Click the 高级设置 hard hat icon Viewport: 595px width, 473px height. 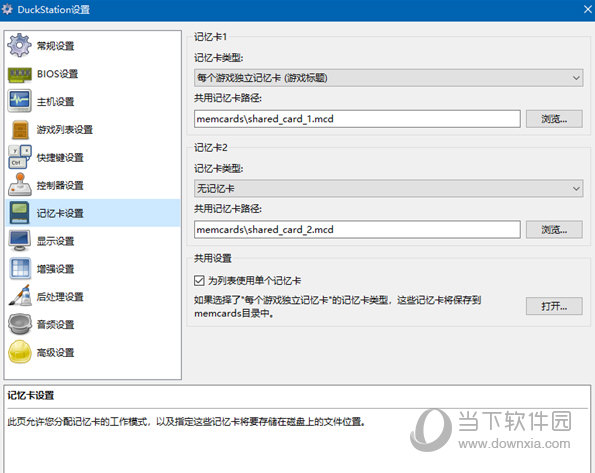(x=19, y=352)
